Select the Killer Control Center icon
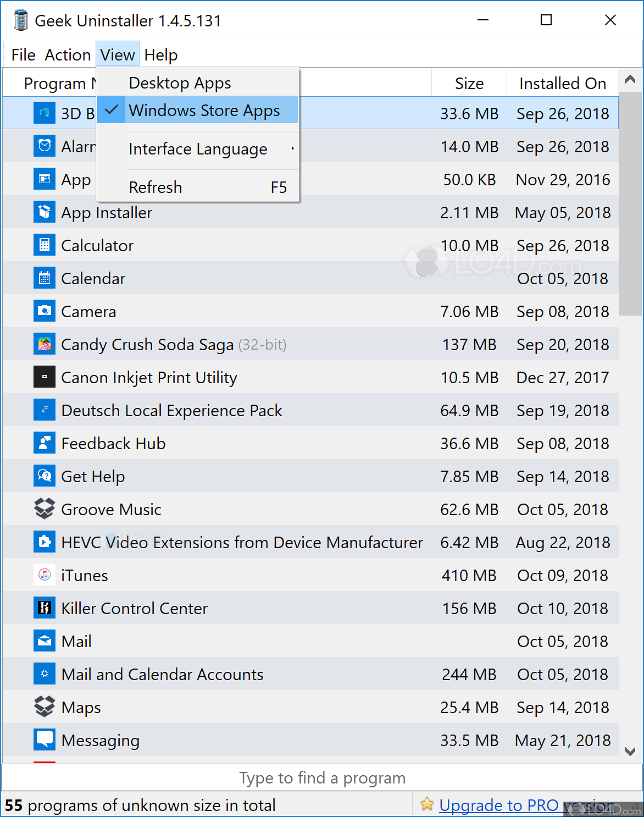 (44, 608)
